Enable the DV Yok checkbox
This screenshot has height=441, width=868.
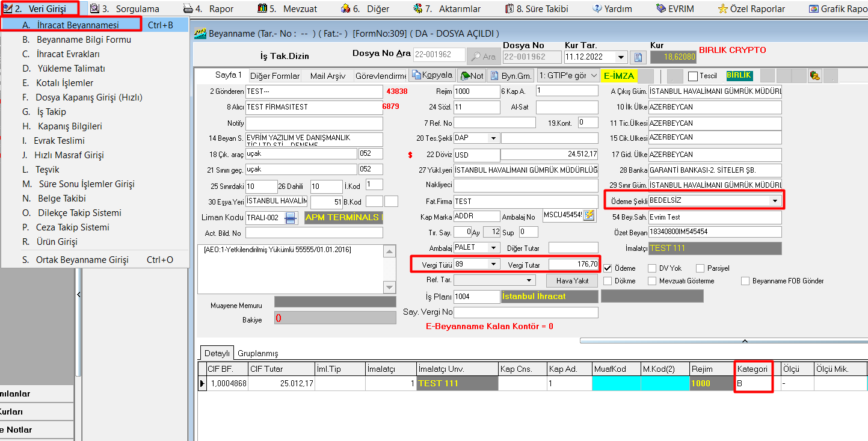[x=653, y=268]
